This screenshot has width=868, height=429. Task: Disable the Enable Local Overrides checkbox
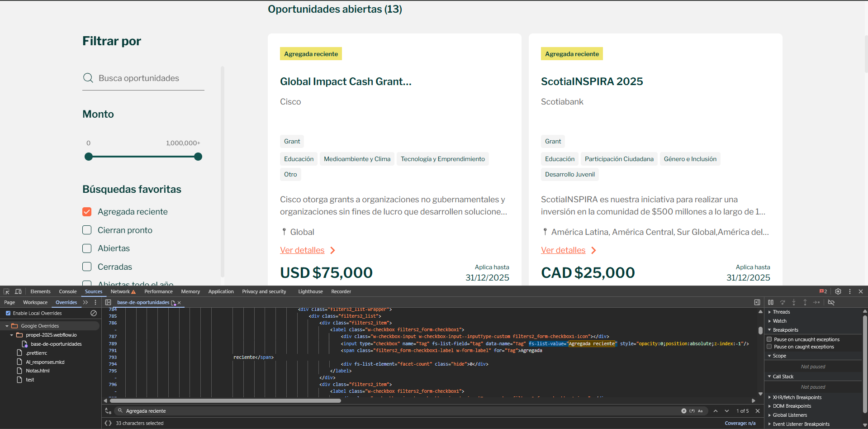click(8, 313)
